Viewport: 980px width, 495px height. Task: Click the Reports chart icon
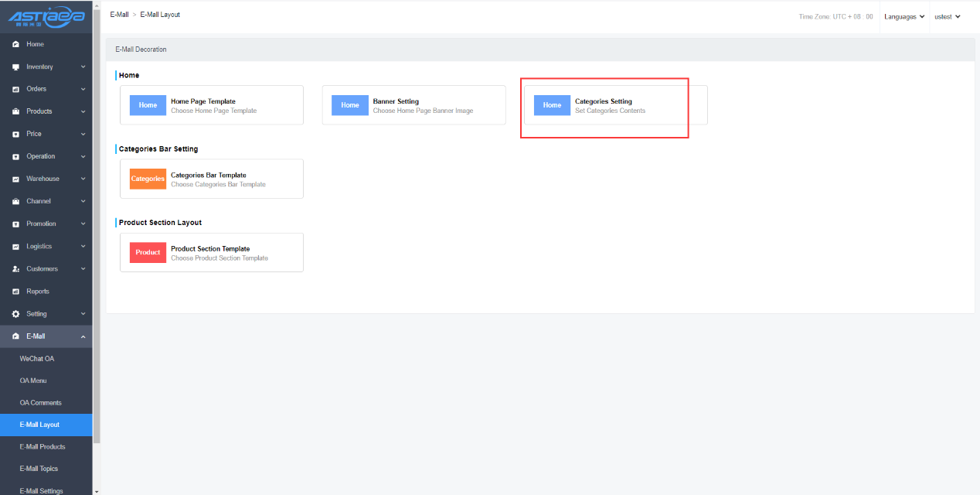[15, 292]
